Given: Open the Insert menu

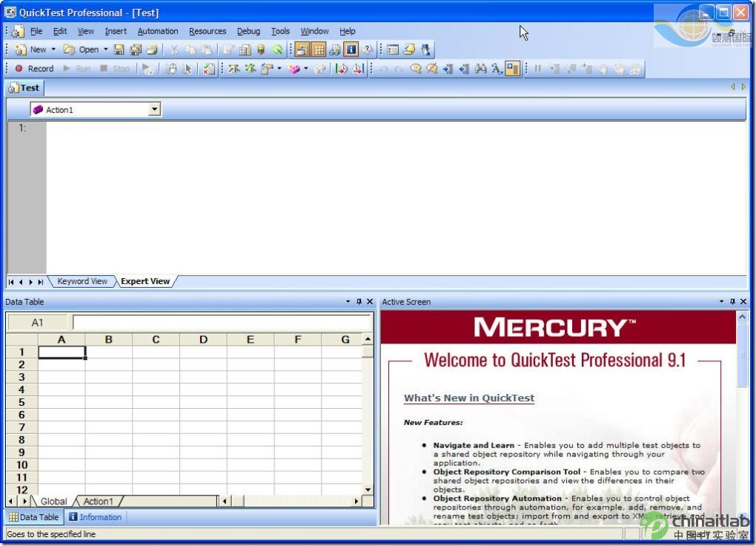Looking at the screenshot, I should coord(116,31).
